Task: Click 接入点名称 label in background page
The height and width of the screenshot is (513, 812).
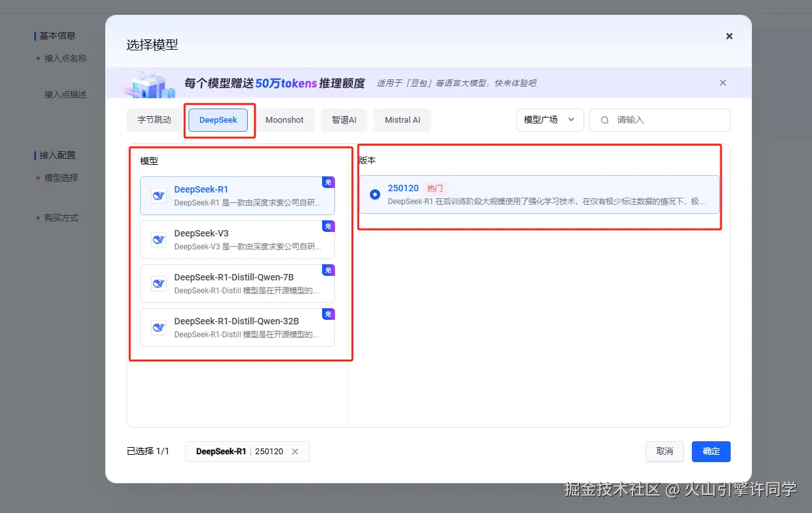Action: click(x=65, y=58)
